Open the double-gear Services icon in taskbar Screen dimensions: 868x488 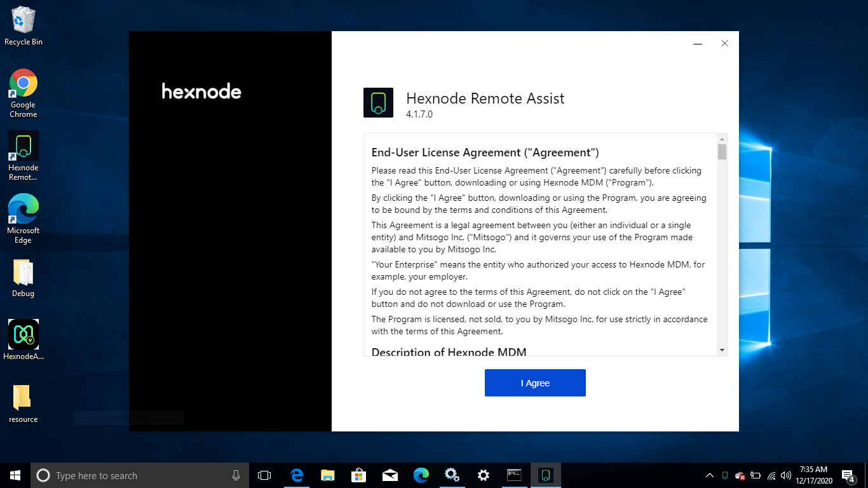tap(452, 475)
